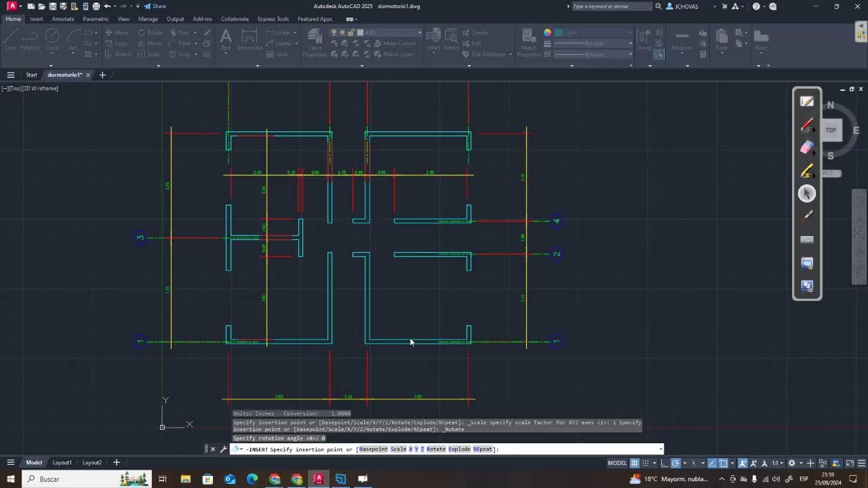Toggle annotation visibility in status bar

(x=743, y=463)
